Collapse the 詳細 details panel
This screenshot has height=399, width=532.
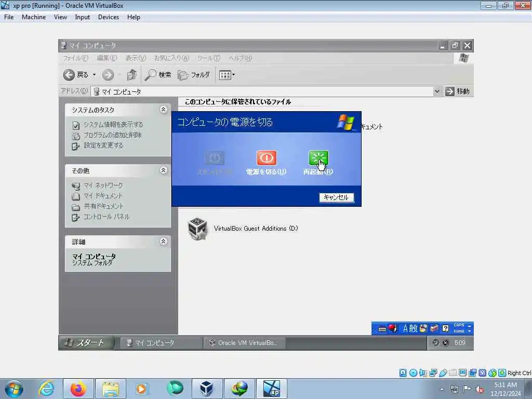click(x=163, y=241)
